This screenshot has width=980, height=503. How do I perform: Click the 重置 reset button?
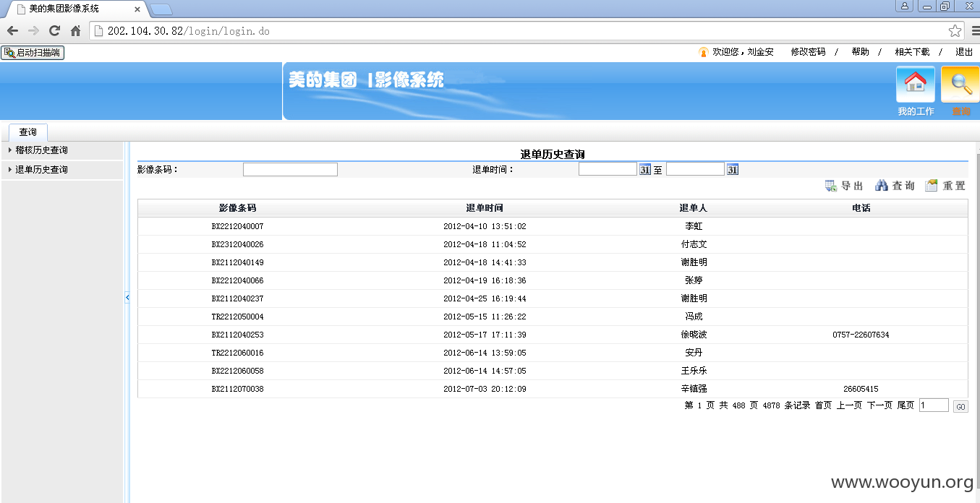(x=945, y=186)
